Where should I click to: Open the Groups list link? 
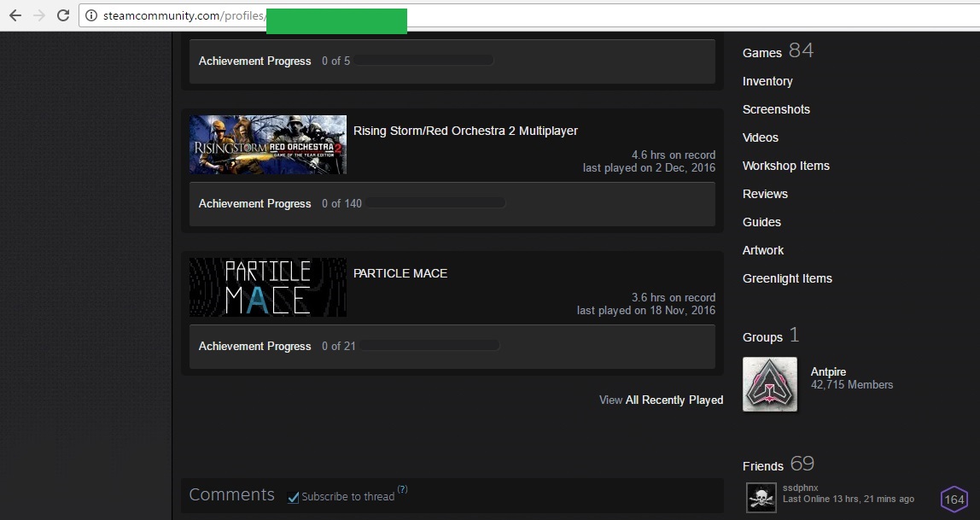pyautogui.click(x=762, y=337)
